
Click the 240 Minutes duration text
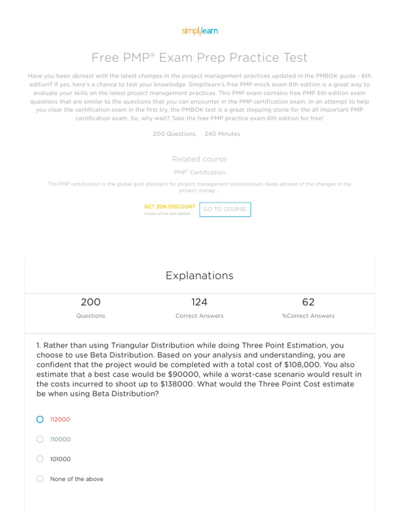tap(222, 134)
